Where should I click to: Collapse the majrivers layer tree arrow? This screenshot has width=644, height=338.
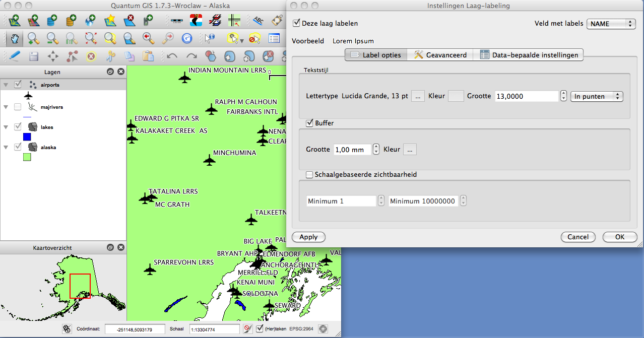(6, 107)
